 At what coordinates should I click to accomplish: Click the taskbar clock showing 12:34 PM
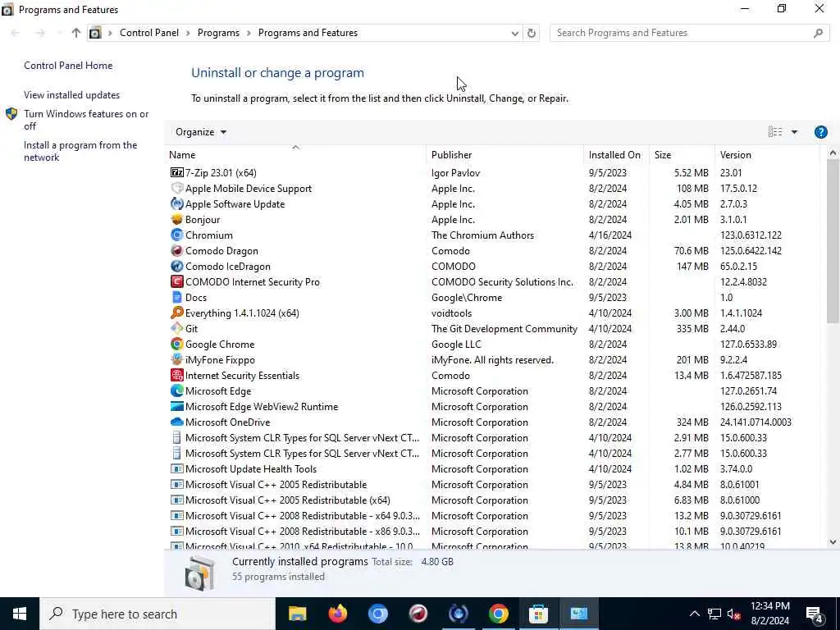(x=769, y=614)
